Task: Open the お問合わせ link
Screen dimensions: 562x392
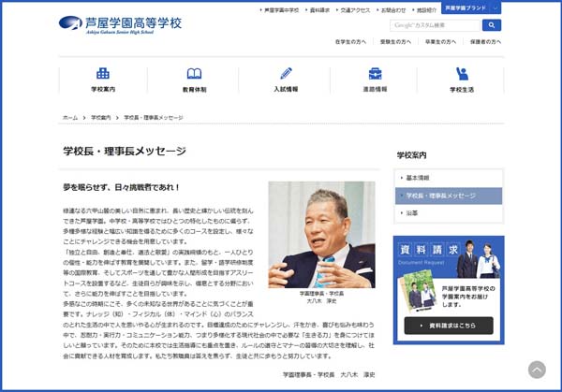Action: tap(393, 9)
